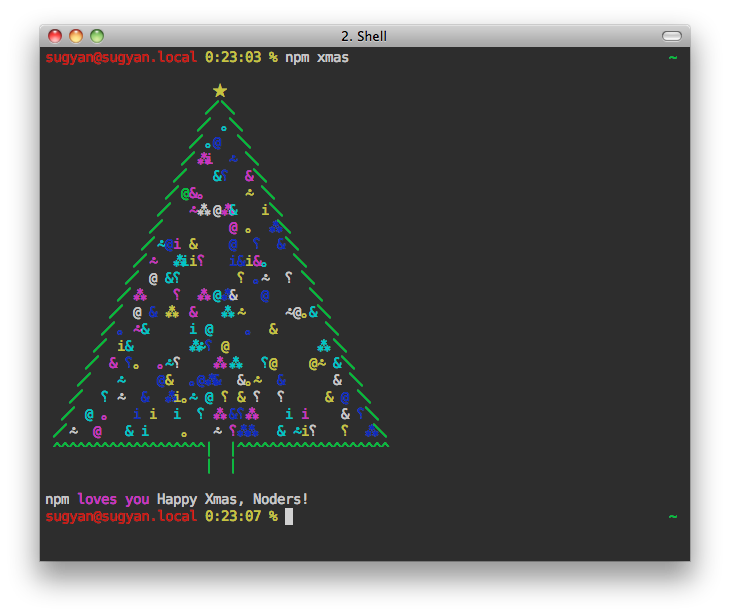730x616 pixels.
Task: Click the words "loves you" in pink
Action: [114, 499]
